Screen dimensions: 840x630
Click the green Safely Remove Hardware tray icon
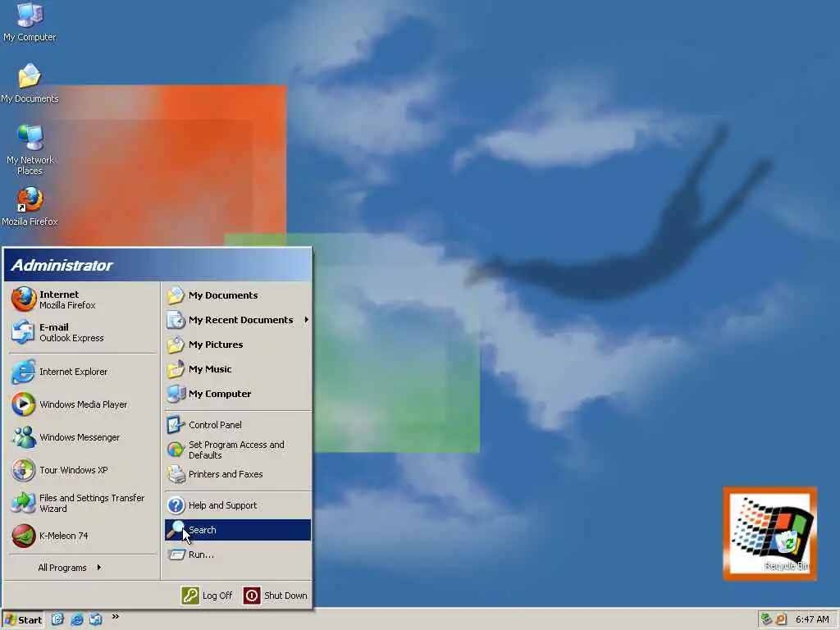767,619
